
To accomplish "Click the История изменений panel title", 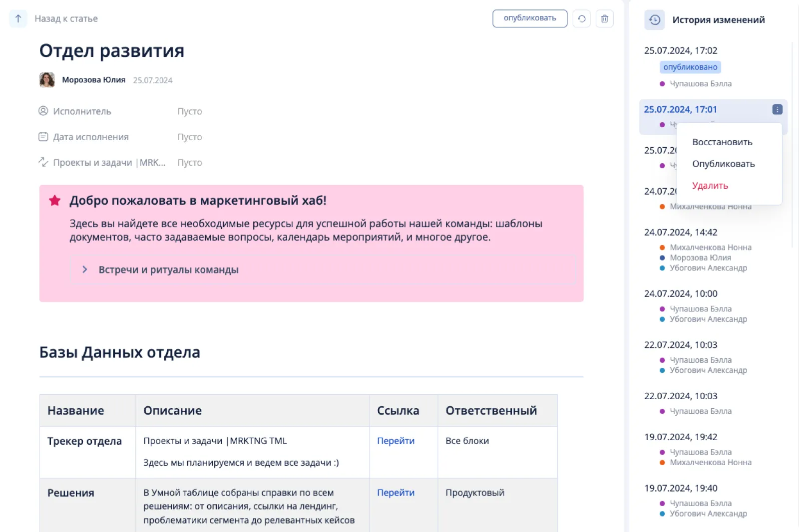I will point(719,20).
